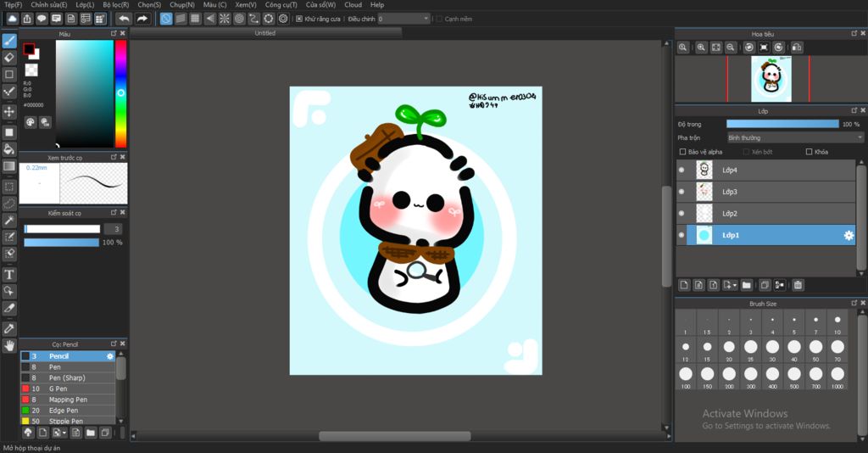Hide layer Lớp3

[x=682, y=192]
